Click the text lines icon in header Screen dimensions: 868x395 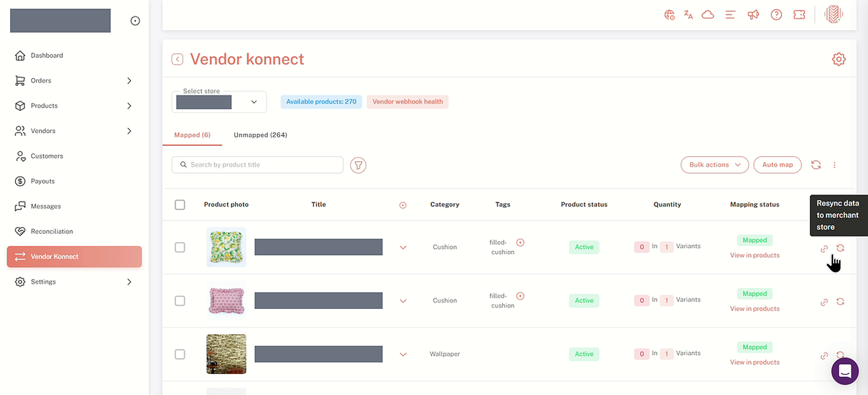pos(730,15)
